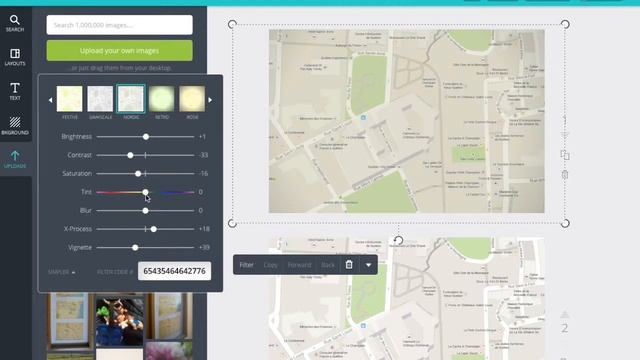Open the Search tab in sidebar

coord(15,23)
